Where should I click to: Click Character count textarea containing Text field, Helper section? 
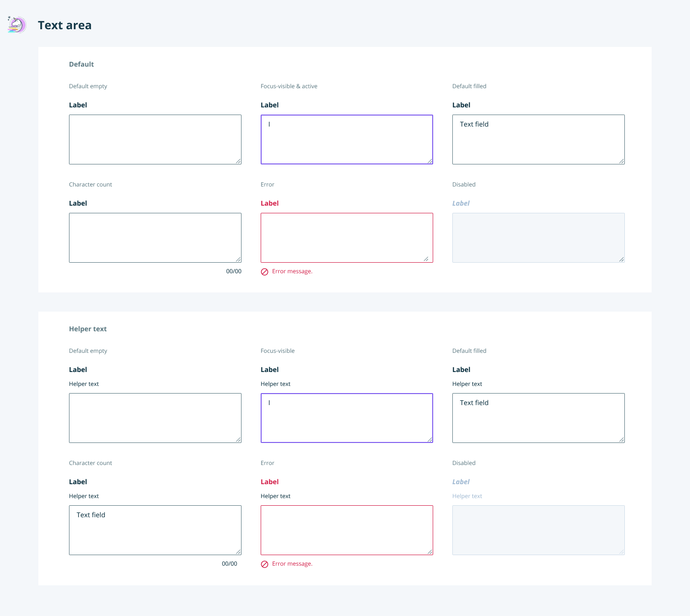(155, 530)
